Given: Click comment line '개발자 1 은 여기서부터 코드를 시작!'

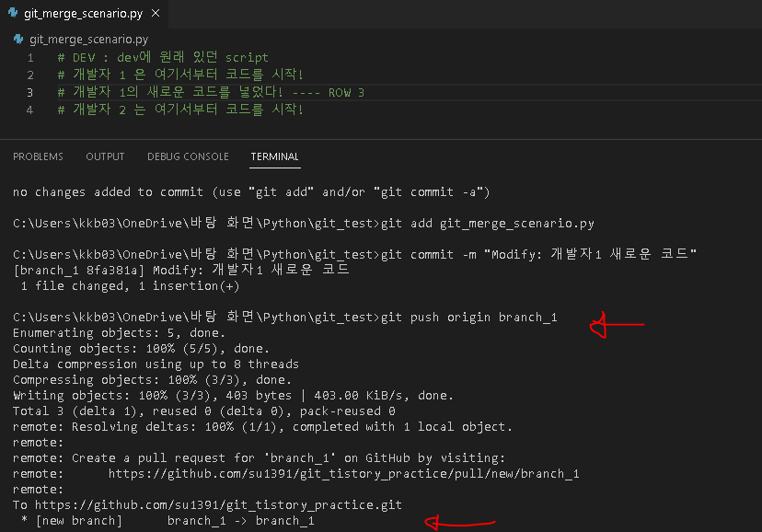Looking at the screenshot, I should pyautogui.click(x=180, y=75).
